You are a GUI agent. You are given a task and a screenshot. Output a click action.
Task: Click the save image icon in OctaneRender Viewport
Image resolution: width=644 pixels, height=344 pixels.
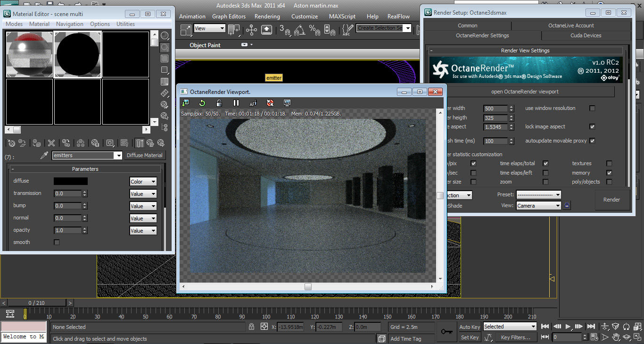point(185,103)
